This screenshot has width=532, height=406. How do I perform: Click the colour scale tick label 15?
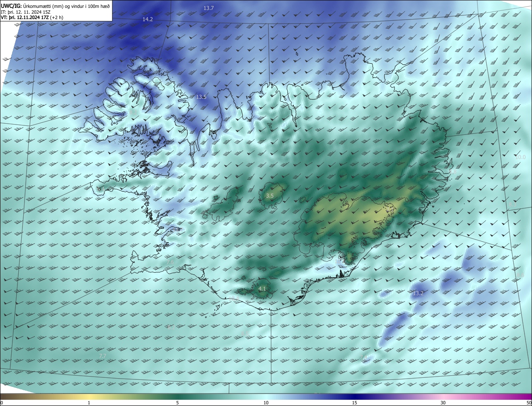(x=355, y=403)
